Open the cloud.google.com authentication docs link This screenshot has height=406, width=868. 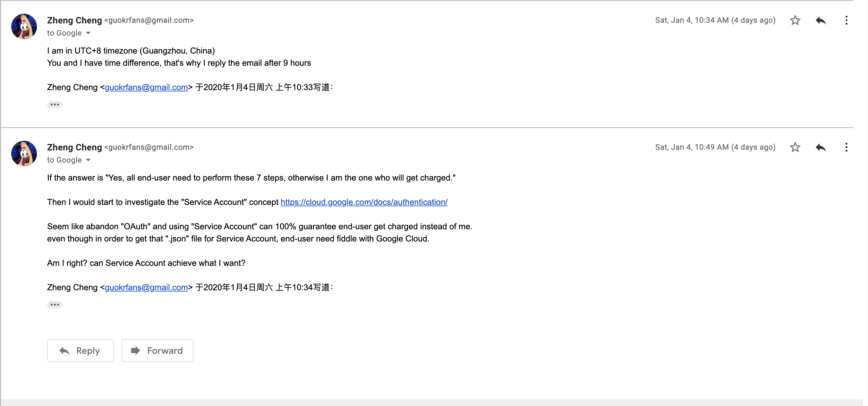tap(363, 202)
